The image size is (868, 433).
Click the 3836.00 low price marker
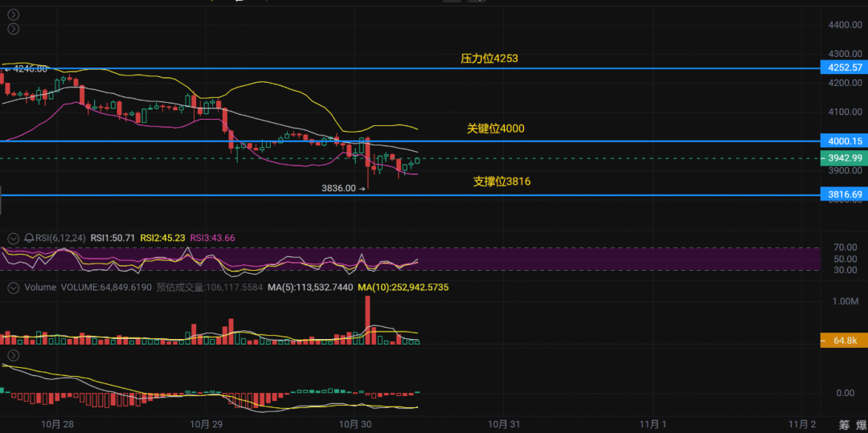pos(338,188)
